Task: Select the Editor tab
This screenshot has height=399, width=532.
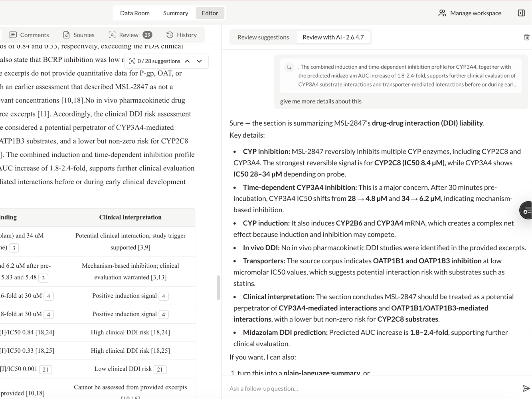Action: pyautogui.click(x=210, y=13)
